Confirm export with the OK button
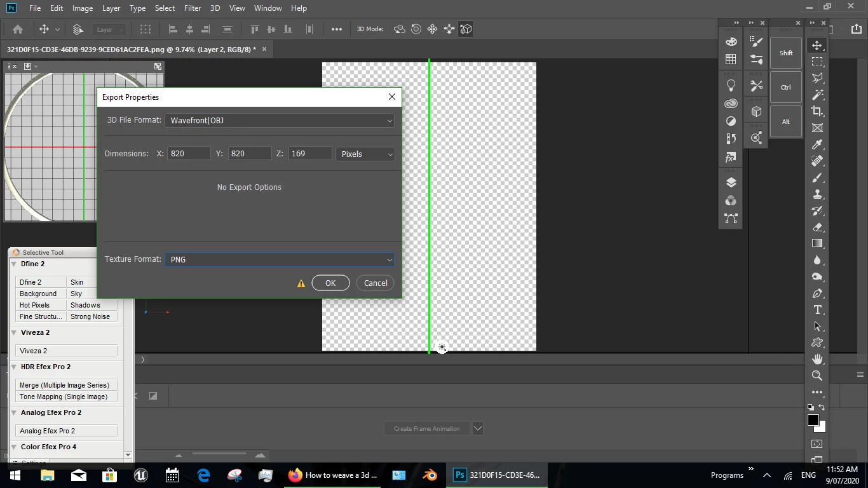The width and height of the screenshot is (868, 488). tap(330, 283)
